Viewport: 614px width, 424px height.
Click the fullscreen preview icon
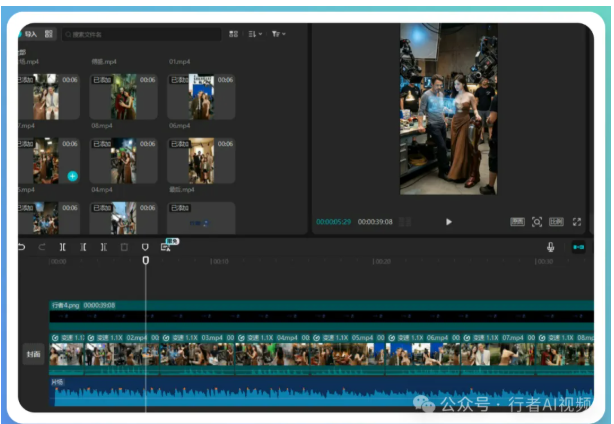576,221
